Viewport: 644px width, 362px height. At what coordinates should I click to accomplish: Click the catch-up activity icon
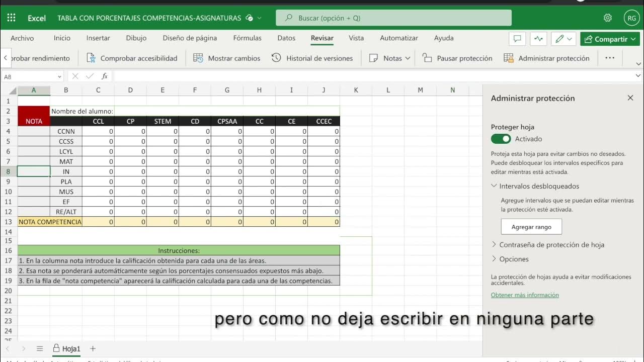coord(538,39)
